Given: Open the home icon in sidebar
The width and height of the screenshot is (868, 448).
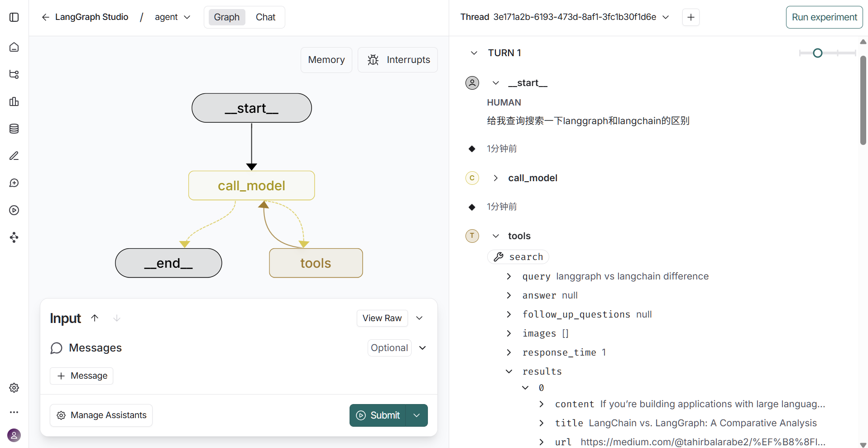Looking at the screenshot, I should [14, 47].
